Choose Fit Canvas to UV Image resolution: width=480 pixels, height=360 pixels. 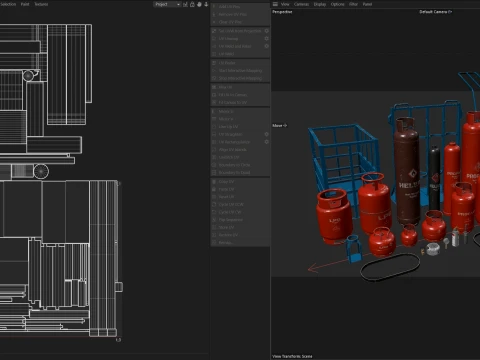click(240, 102)
